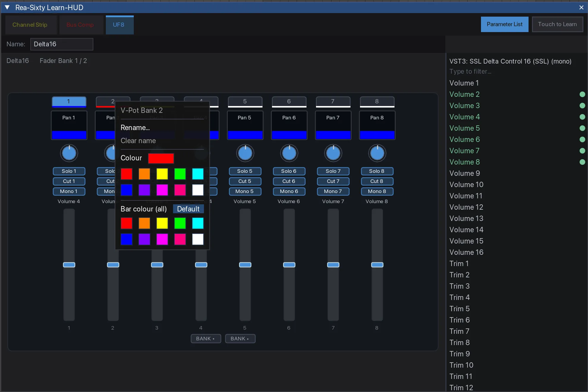Pick the purple swatch under Colour
Image resolution: width=588 pixels, height=392 pixels.
pos(144,190)
